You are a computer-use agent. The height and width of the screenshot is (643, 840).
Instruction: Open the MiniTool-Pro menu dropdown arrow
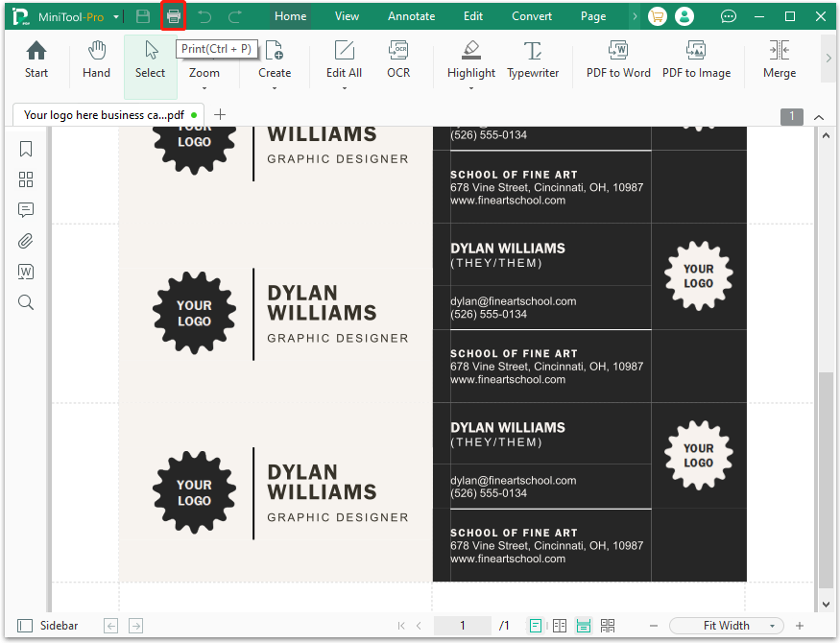pos(116,17)
